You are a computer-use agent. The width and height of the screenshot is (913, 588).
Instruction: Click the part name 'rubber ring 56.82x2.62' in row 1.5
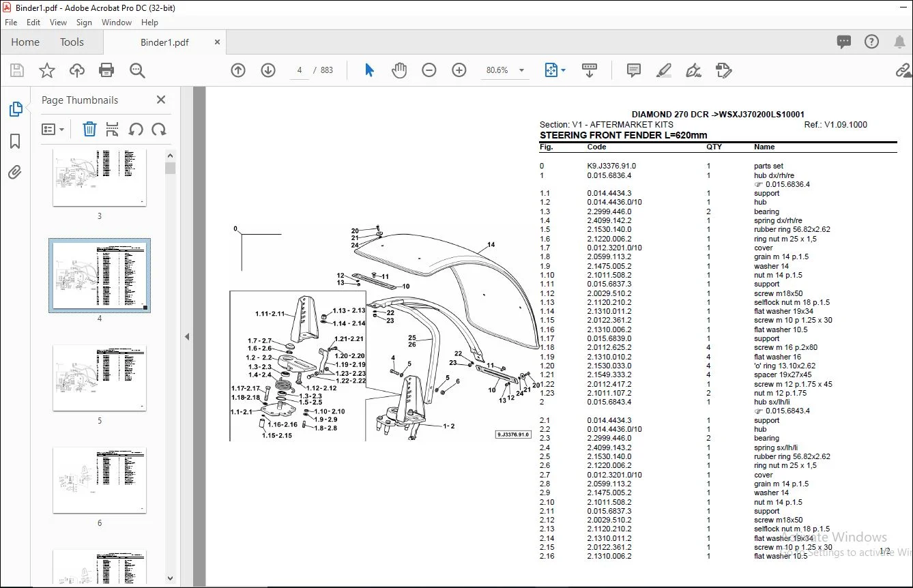pyautogui.click(x=792, y=230)
